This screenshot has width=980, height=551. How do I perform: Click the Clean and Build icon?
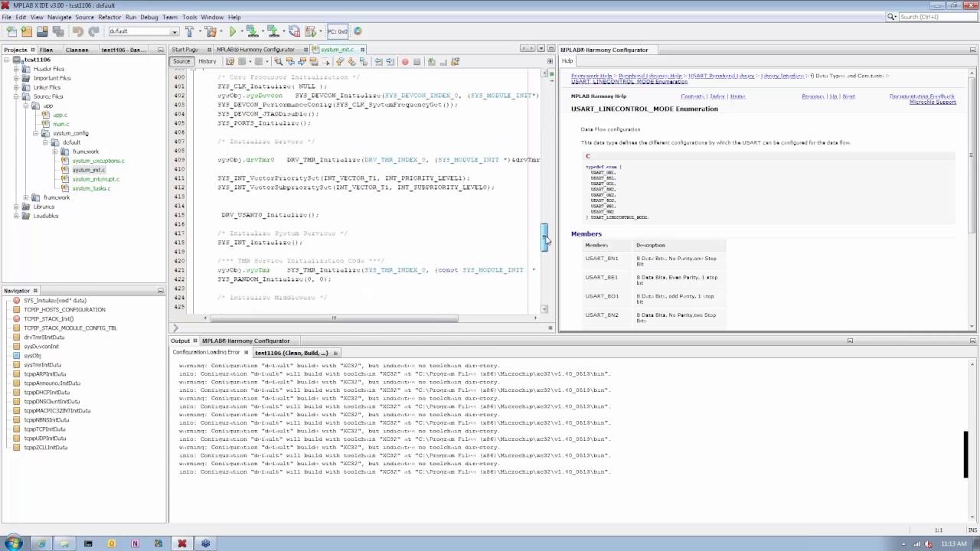click(211, 31)
